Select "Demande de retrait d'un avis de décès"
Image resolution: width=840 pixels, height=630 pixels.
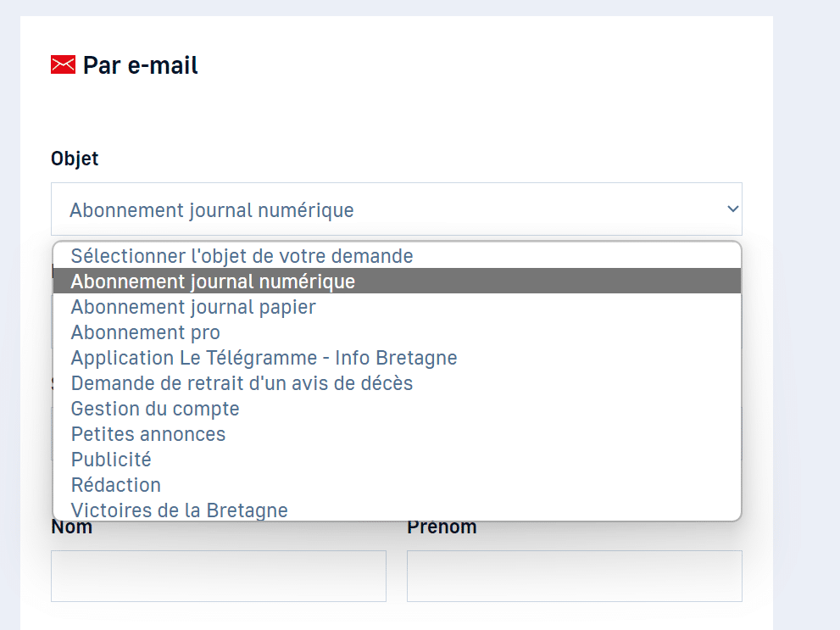pos(242,383)
